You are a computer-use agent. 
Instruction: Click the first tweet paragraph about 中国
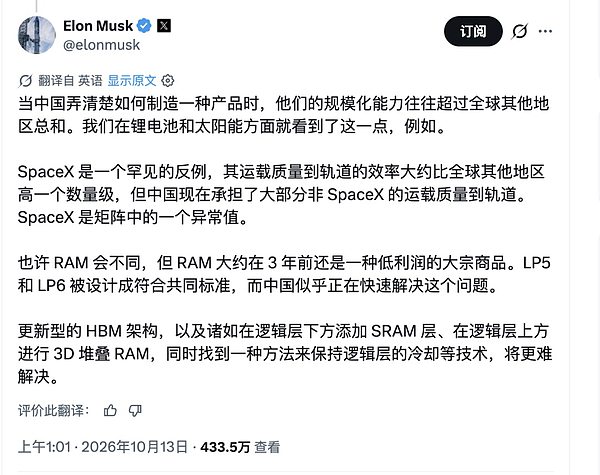[284, 115]
